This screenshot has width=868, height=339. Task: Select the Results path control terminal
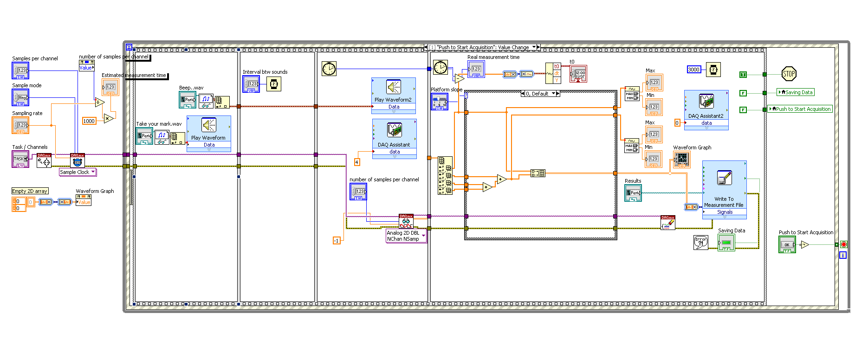(633, 193)
